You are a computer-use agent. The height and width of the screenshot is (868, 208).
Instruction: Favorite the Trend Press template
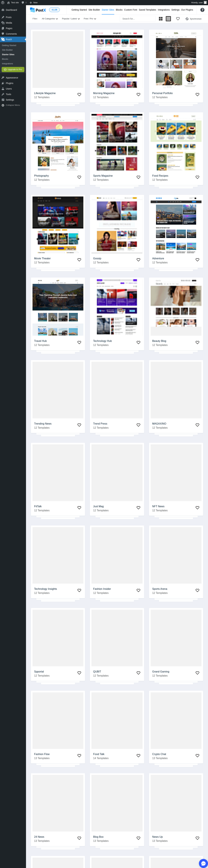point(138,425)
